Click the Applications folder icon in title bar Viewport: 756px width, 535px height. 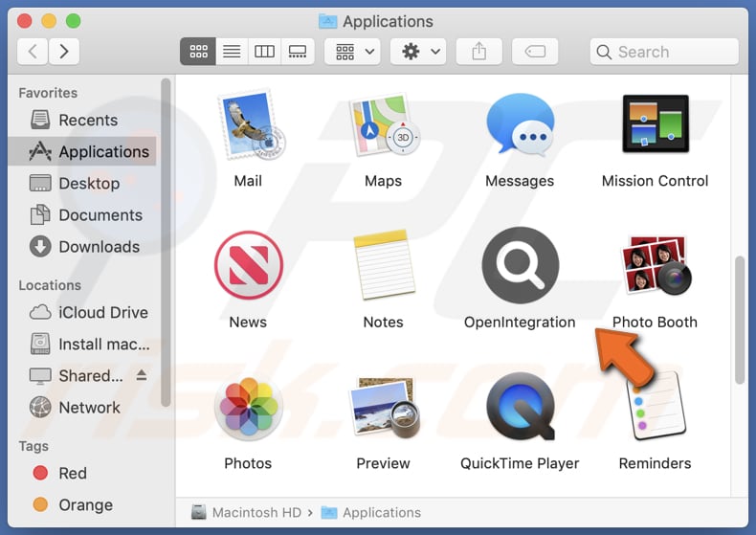point(328,21)
